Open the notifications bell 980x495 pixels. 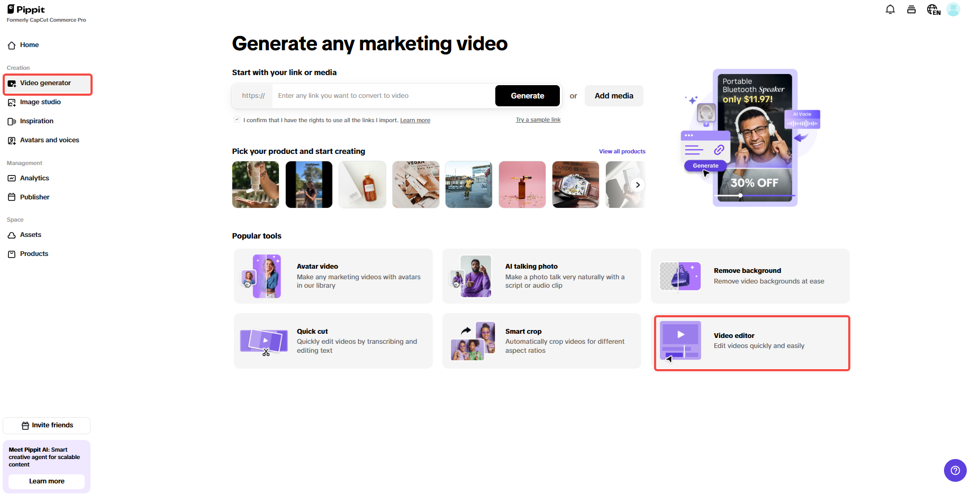[x=890, y=9]
